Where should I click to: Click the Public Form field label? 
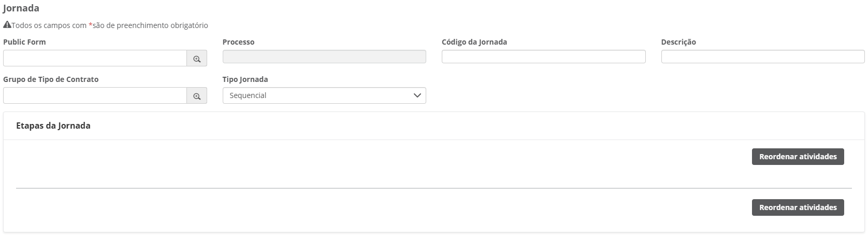point(24,42)
